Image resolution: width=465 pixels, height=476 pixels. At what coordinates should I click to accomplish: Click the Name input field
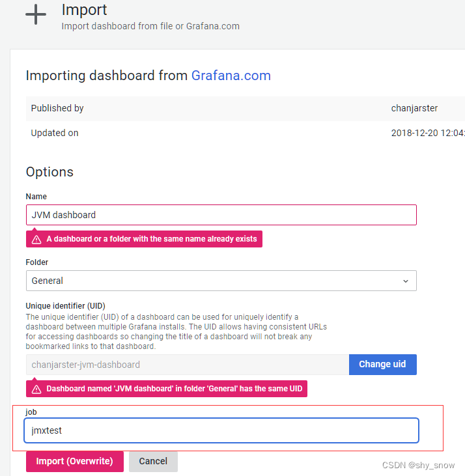(x=221, y=215)
